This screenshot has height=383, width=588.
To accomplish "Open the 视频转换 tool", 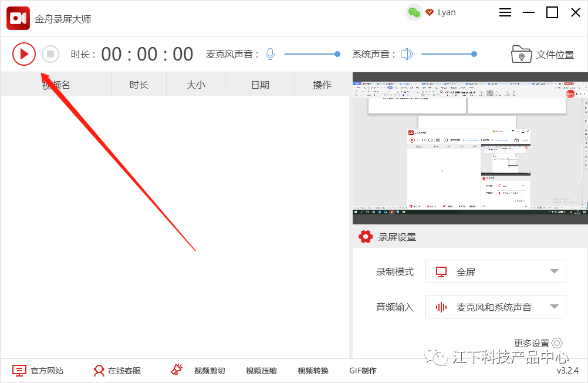I will [313, 371].
